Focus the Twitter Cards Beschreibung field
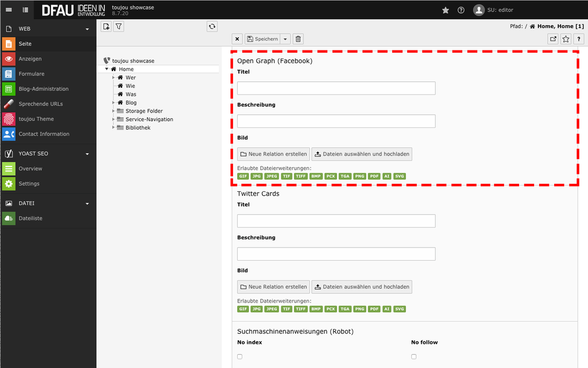588x368 pixels. [336, 254]
